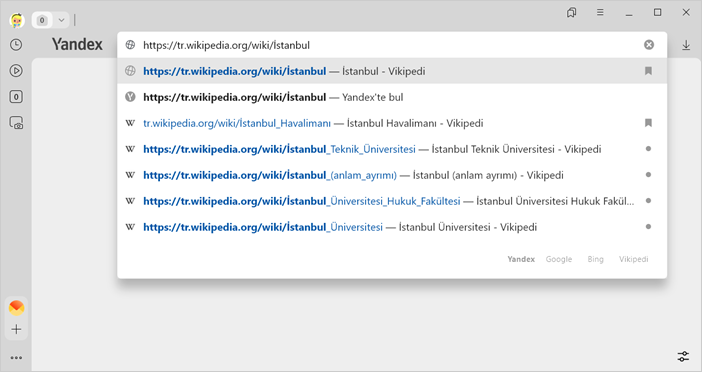Expand the tab group dropdown arrow
The image size is (702, 372).
coord(61,20)
